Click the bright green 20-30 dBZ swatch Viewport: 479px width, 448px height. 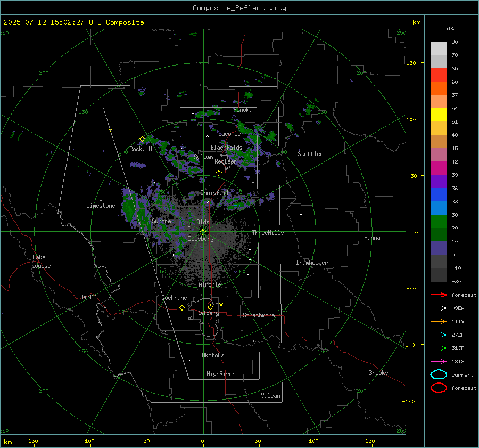point(439,222)
